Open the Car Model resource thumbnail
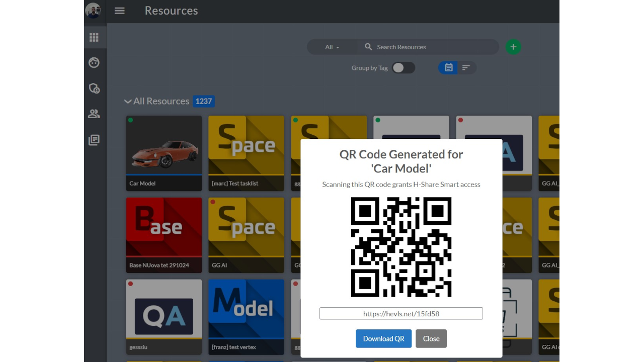This screenshot has width=644, height=362. [x=164, y=145]
